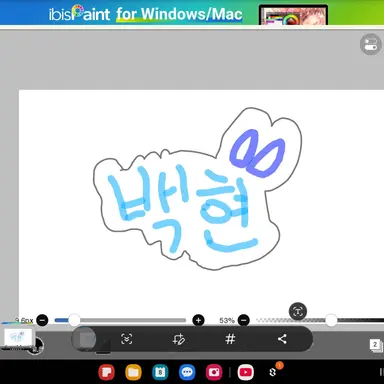This screenshot has width=384, height=384.
Task: Adjust the opacity slider handle
Action: 331,320
